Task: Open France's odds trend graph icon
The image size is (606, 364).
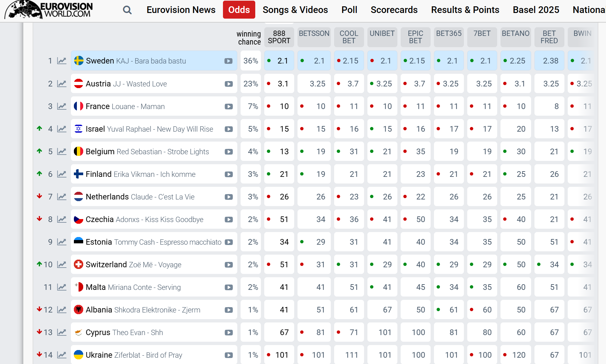Action: [62, 106]
